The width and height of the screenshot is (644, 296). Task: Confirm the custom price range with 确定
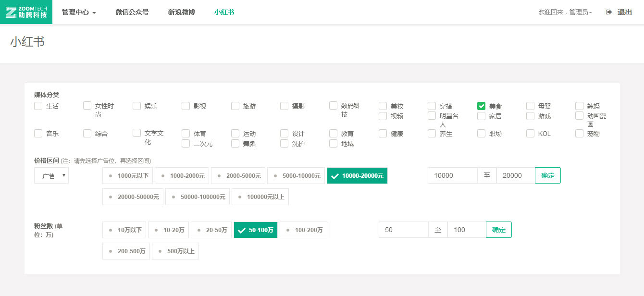click(x=547, y=175)
